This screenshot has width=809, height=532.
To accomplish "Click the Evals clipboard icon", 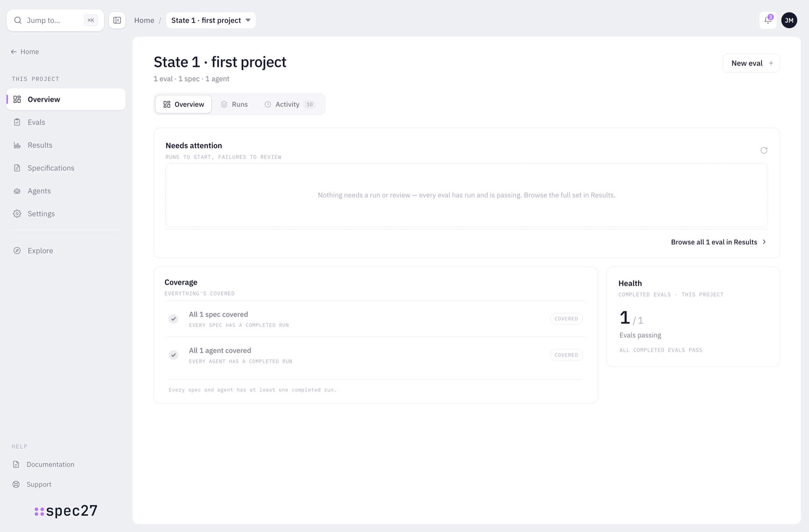I will (x=17, y=122).
